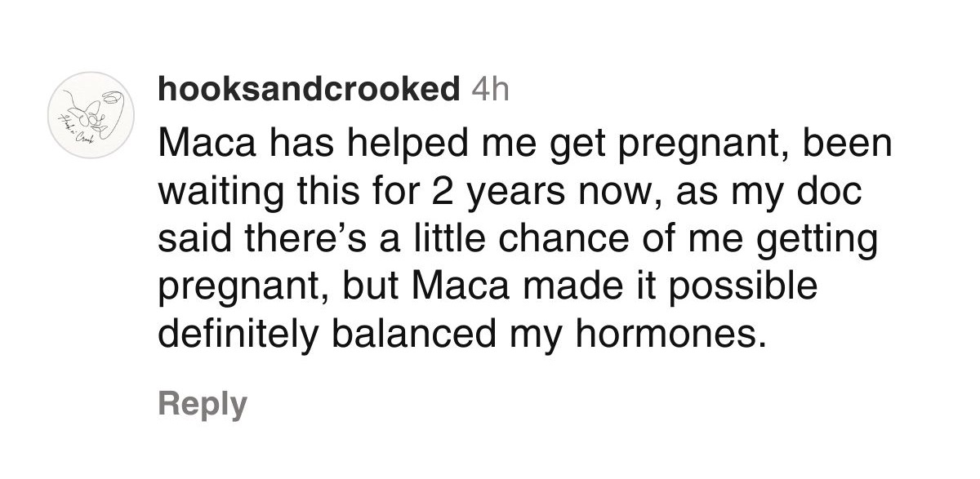
Task: Reply to the hooksandcrooked comment
Action: tap(202, 404)
